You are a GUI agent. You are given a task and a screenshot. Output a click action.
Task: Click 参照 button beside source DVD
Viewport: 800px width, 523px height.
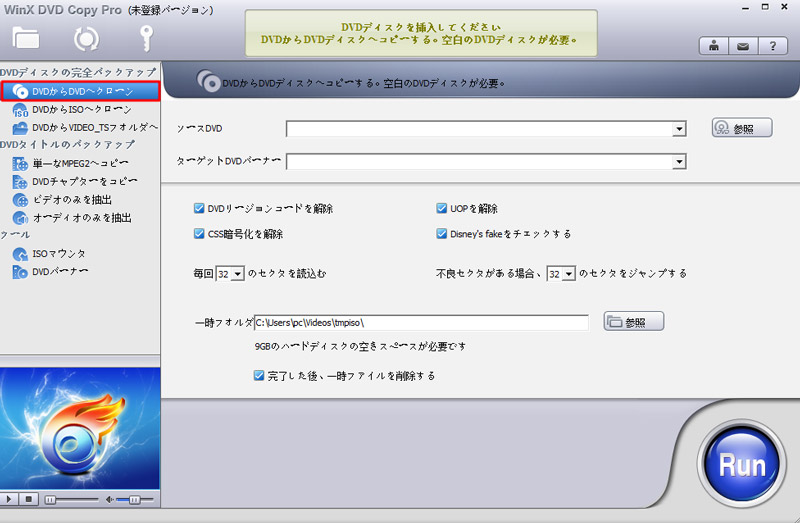(742, 128)
